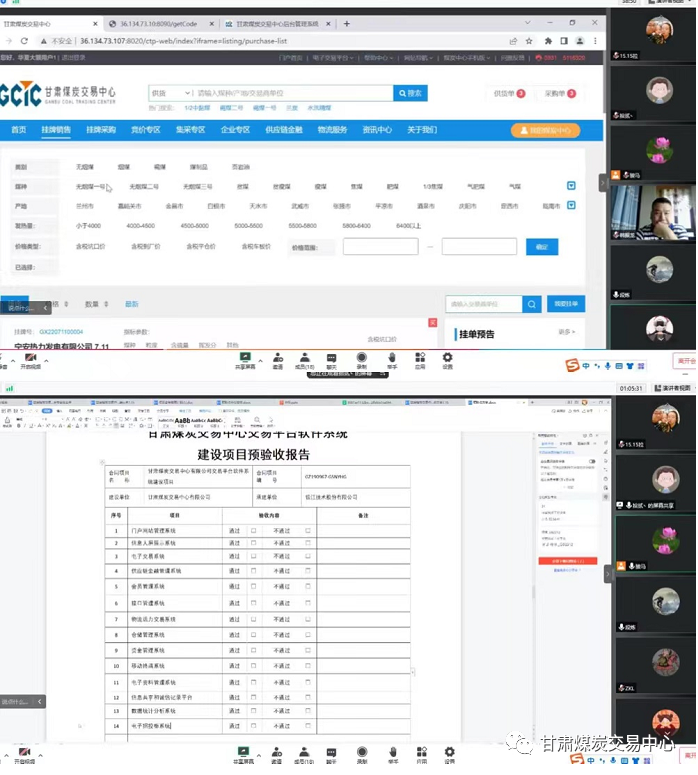
Task: Select the 无烟煤一号 coal type filter
Action: coord(90,186)
